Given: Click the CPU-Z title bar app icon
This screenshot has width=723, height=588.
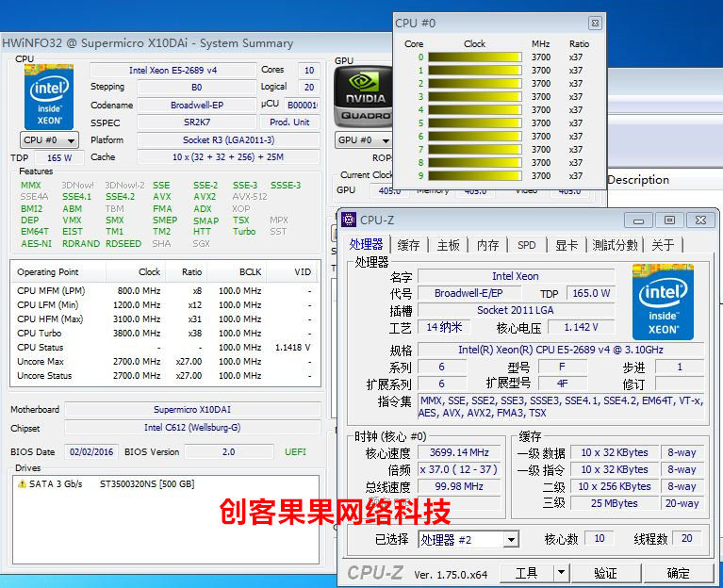Looking at the screenshot, I should tap(349, 220).
